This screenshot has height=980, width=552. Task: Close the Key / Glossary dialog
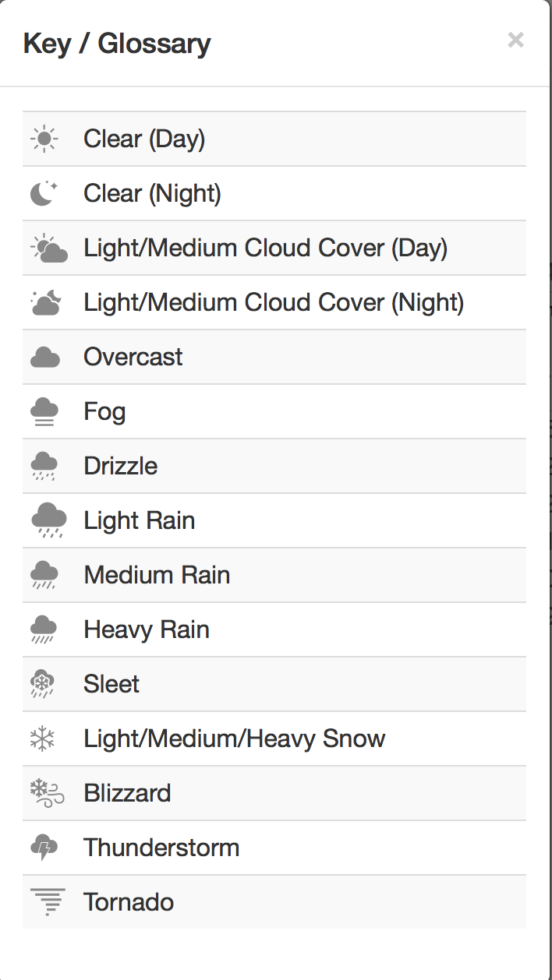pyautogui.click(x=515, y=40)
